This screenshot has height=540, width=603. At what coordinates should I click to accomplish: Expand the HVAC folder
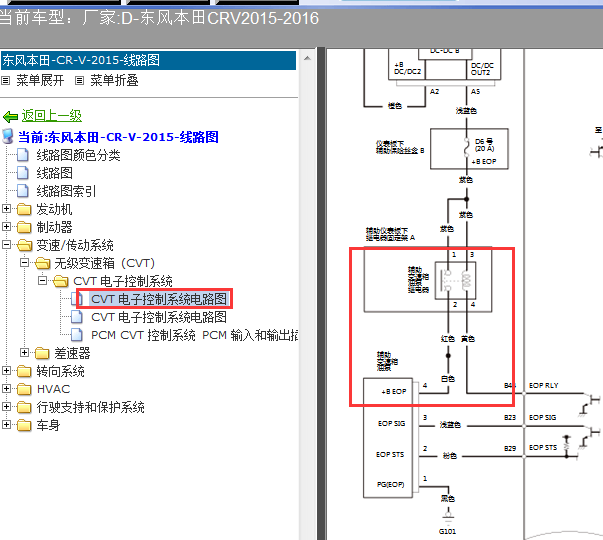6,388
